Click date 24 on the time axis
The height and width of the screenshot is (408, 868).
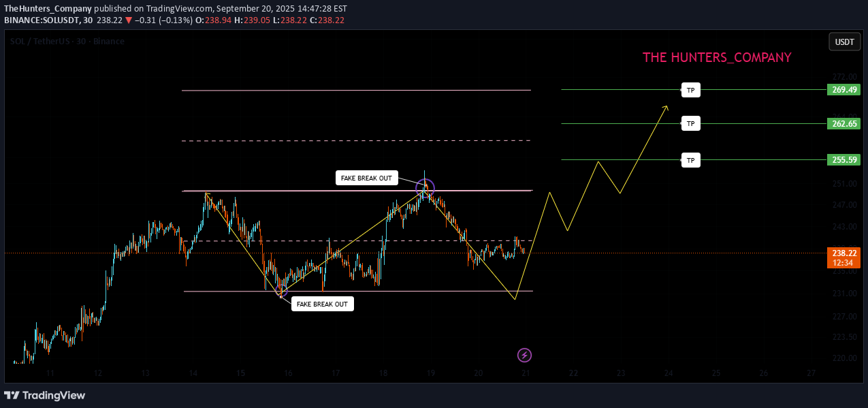669,374
